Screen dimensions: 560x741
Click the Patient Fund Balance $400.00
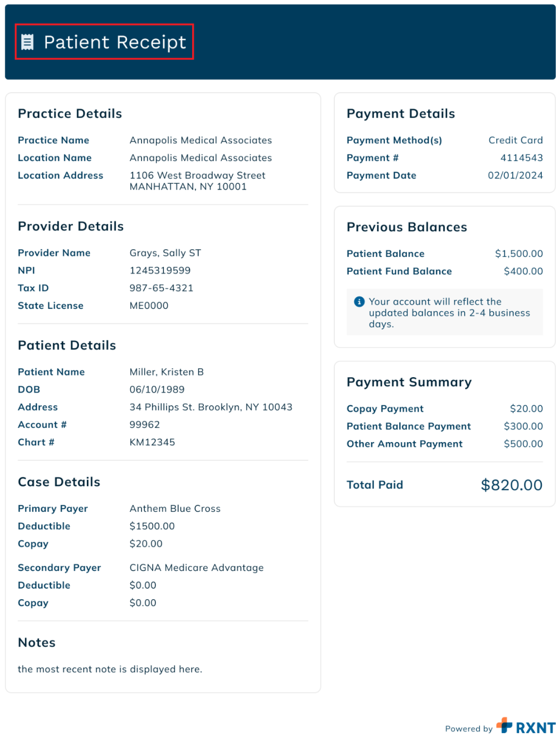[523, 271]
